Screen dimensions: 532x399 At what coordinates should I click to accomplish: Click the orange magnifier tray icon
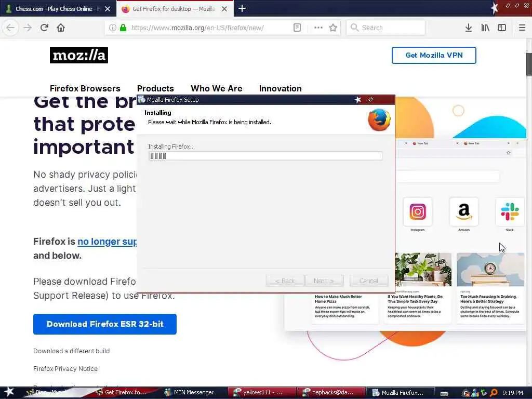pyautogui.click(x=494, y=393)
